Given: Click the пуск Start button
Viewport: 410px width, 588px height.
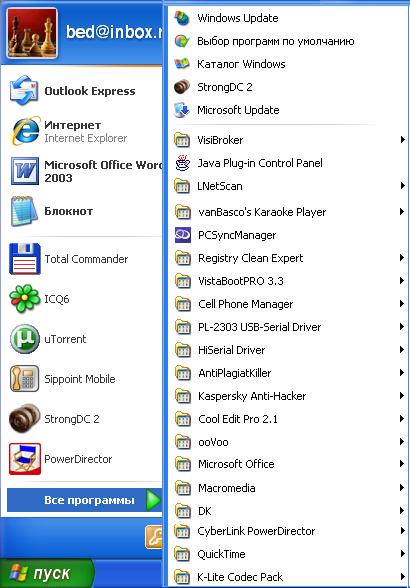Looking at the screenshot, I should [x=47, y=573].
